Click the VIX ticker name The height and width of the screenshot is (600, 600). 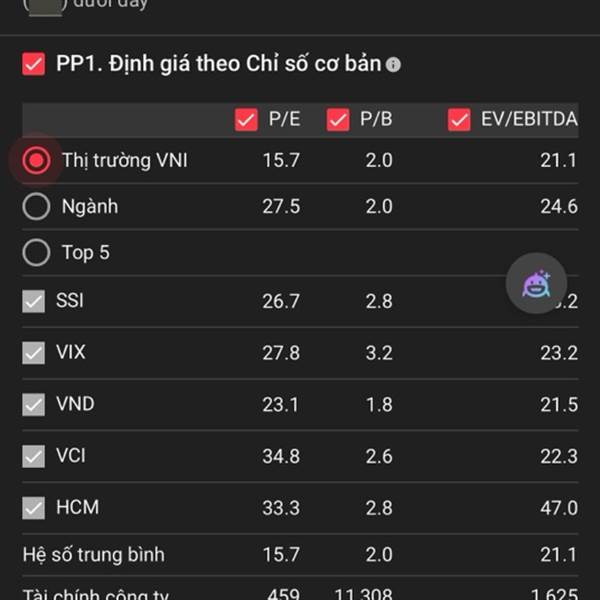pos(71,352)
